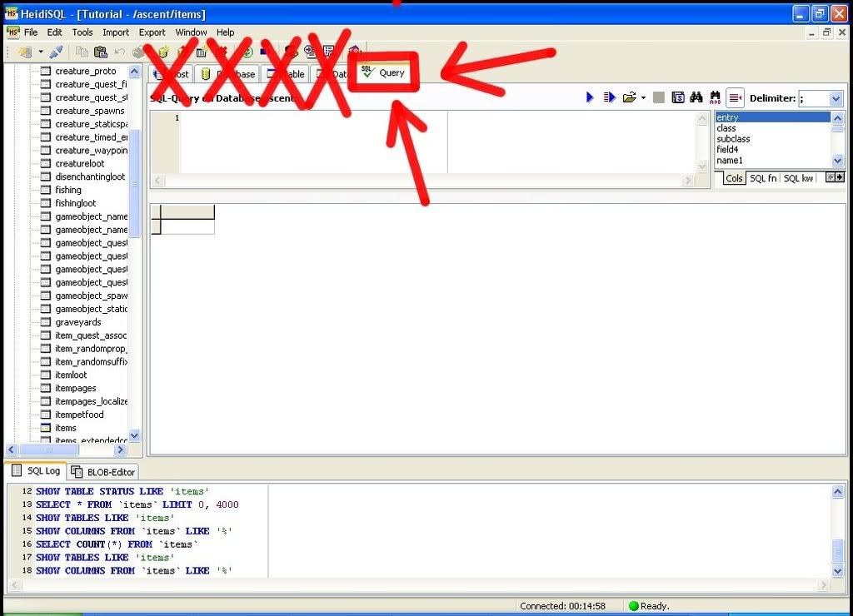
Task: Select the itemloot table in tree
Action: click(71, 375)
